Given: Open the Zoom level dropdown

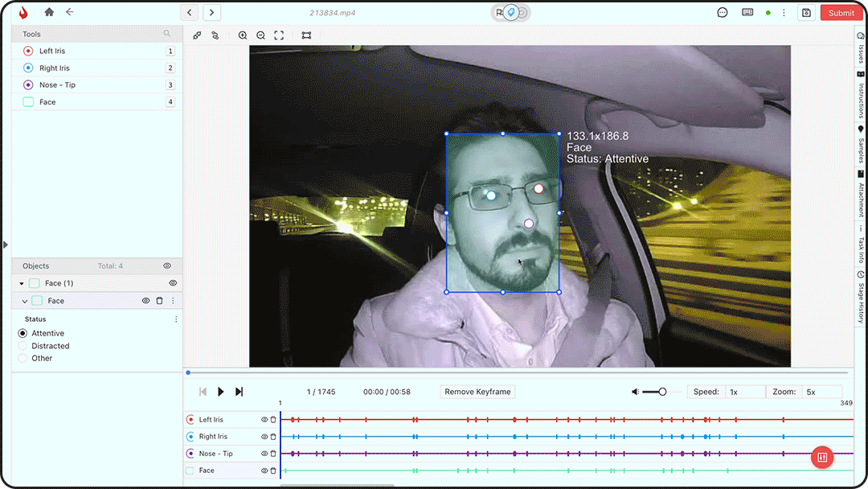Looking at the screenshot, I should 821,392.
